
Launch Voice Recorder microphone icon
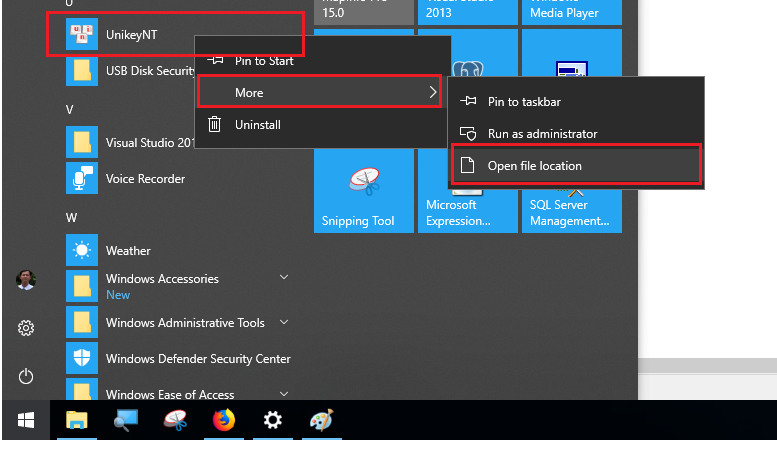point(82,178)
